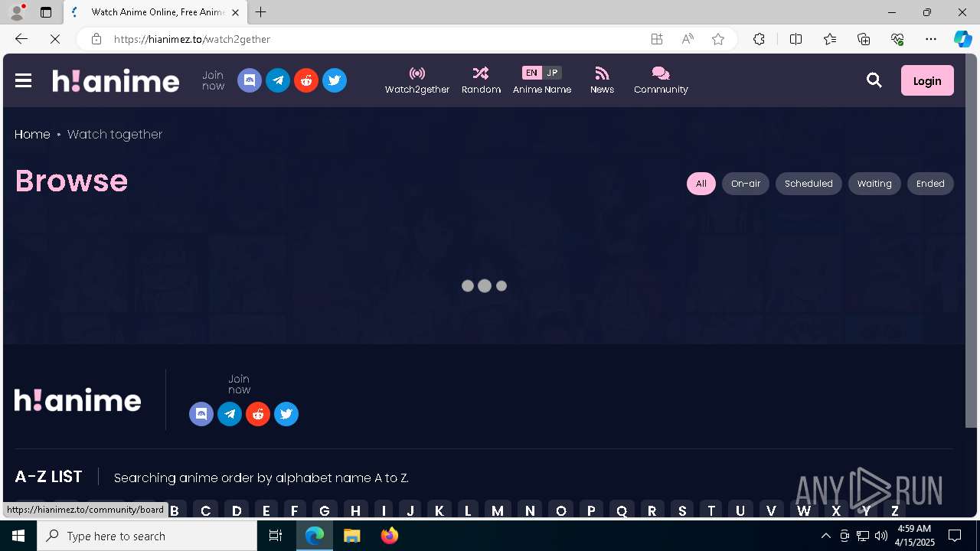Screen dimensions: 980x551
Task: Pick a Random anime
Action: pos(481,80)
